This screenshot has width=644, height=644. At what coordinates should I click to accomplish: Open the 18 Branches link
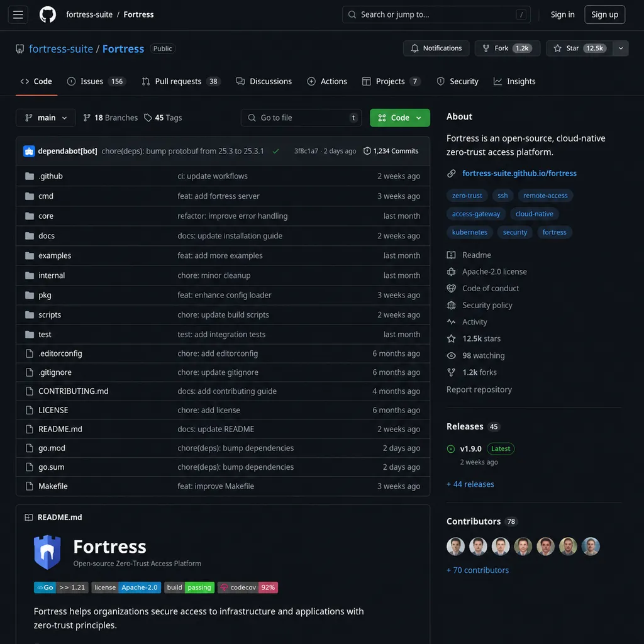pos(111,118)
